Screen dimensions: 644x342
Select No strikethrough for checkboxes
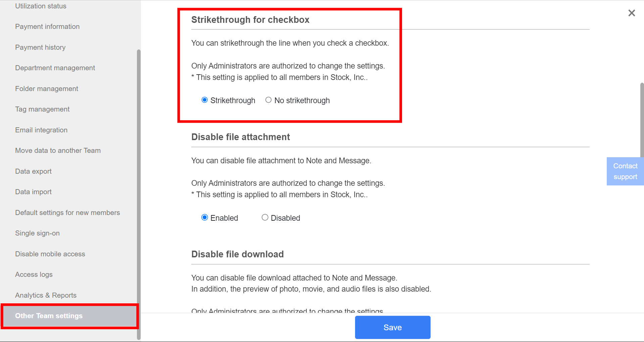[x=268, y=100]
